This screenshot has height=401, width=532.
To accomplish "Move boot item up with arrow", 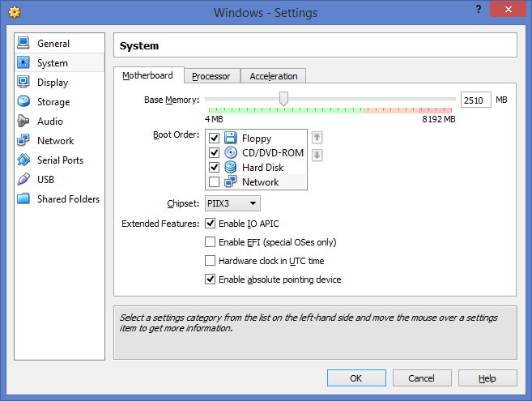I will (x=317, y=138).
